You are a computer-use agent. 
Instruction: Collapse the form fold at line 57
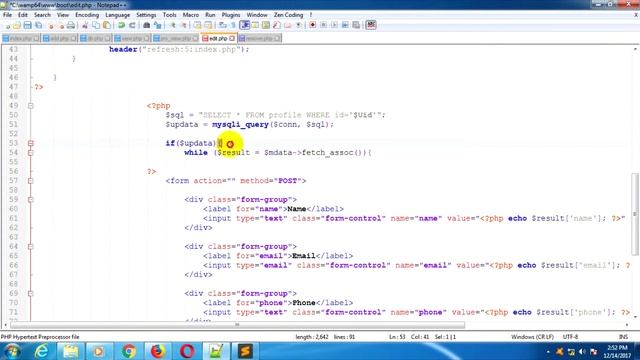[31, 181]
